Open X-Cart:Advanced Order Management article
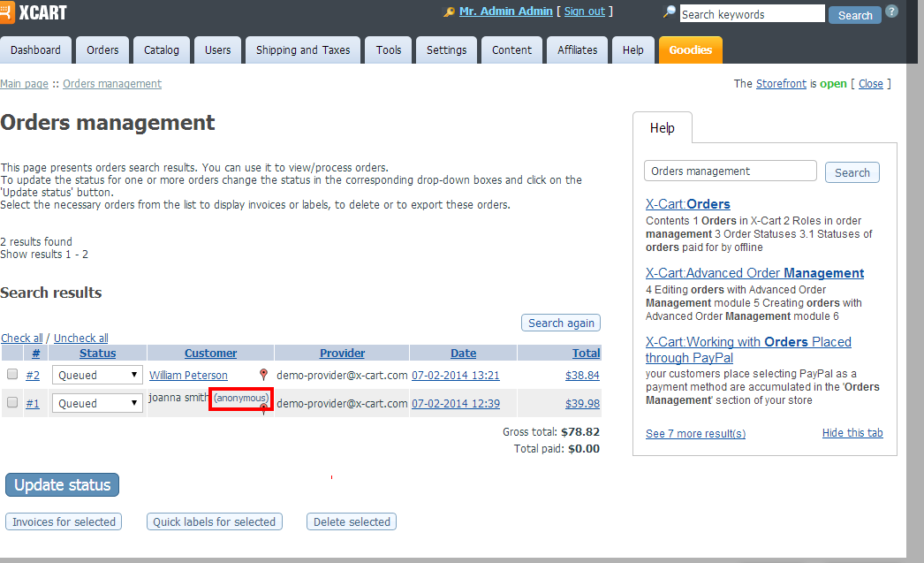Screen dimensions: 924x563 [x=754, y=273]
